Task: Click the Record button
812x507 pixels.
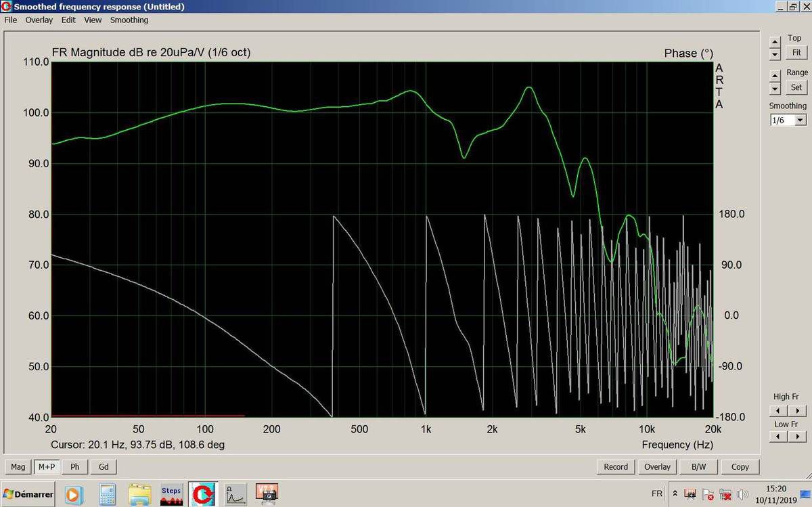Action: pyautogui.click(x=616, y=466)
